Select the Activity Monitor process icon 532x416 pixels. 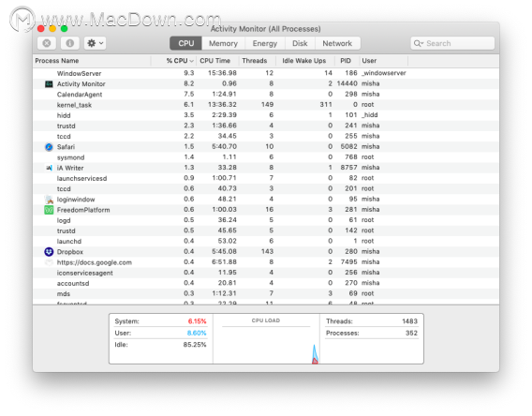[x=49, y=83]
